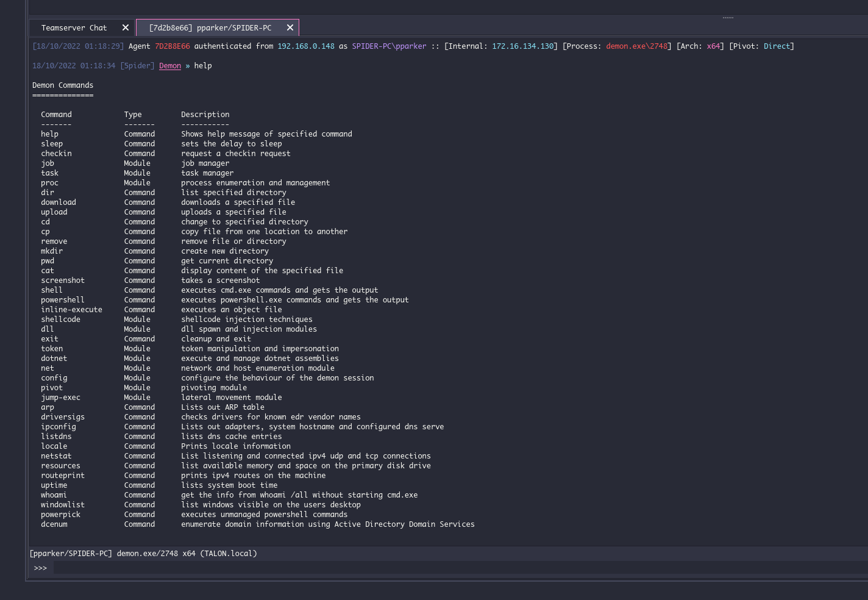Image resolution: width=868 pixels, height=600 pixels.
Task: Click the 'token' module name
Action: [52, 349]
